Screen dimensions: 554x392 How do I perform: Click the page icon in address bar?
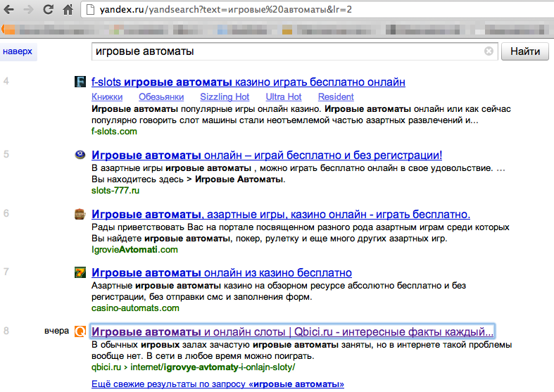pos(90,10)
